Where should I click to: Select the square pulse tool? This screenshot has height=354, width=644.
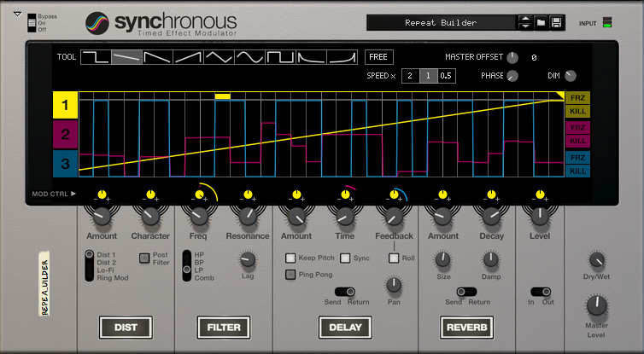(x=280, y=57)
